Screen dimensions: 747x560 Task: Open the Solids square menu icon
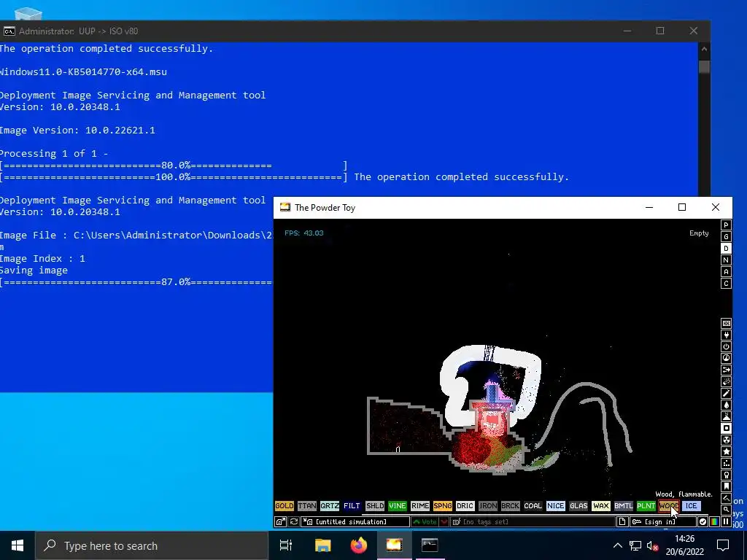tap(726, 428)
